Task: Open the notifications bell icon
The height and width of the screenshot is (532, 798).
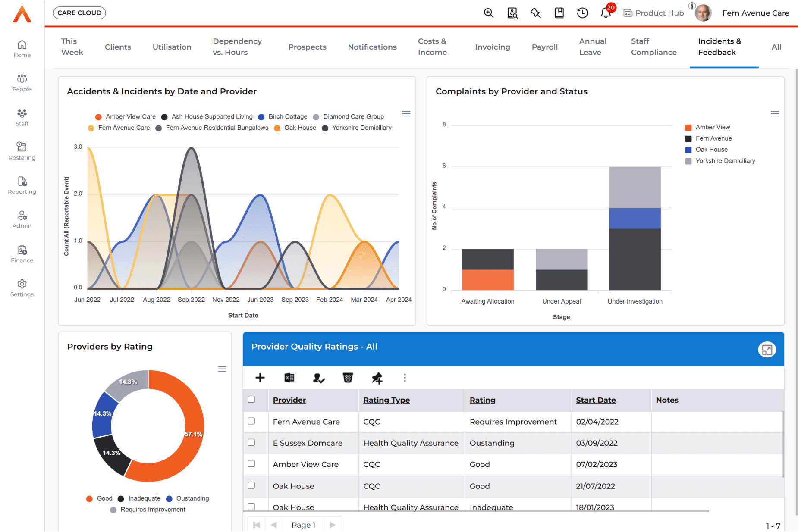Action: click(606, 13)
